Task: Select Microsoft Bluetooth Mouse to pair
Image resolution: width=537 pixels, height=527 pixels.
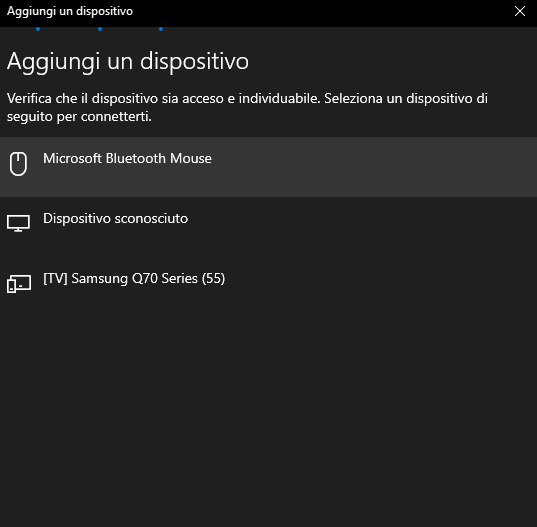Action: pos(268,167)
